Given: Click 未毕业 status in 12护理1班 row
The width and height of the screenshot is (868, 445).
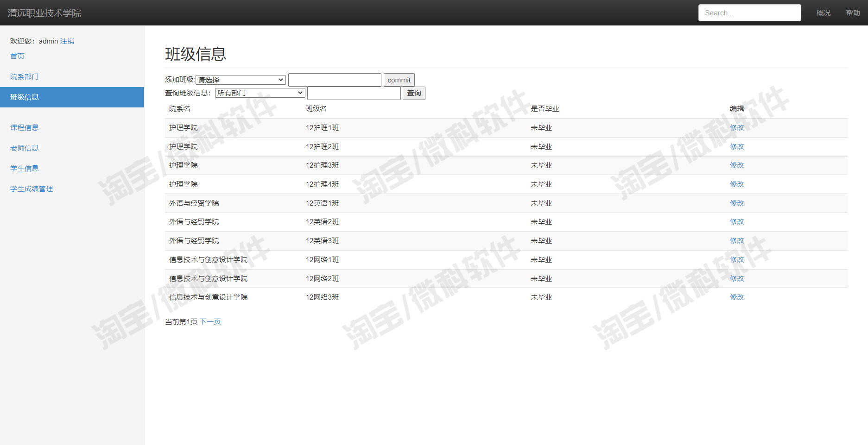Looking at the screenshot, I should tap(541, 128).
